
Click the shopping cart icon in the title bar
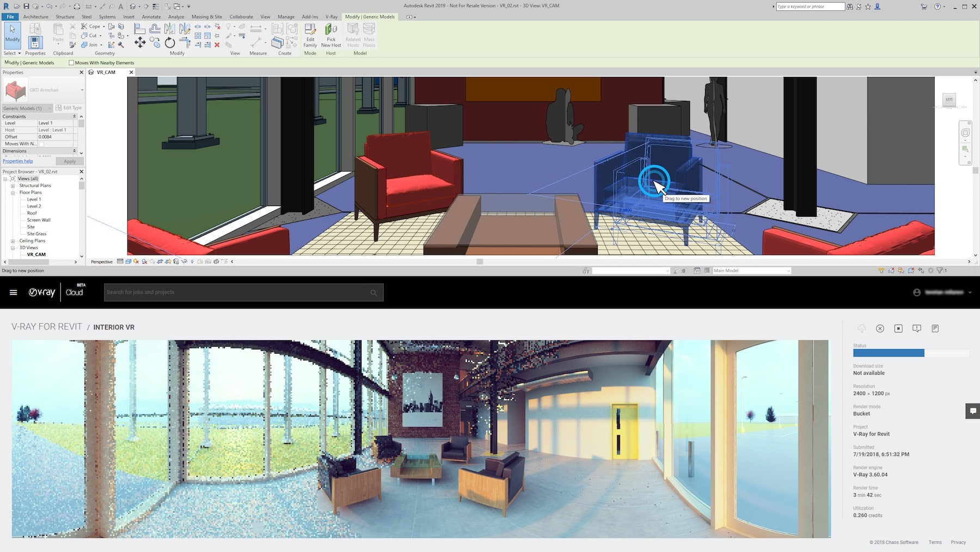point(924,7)
